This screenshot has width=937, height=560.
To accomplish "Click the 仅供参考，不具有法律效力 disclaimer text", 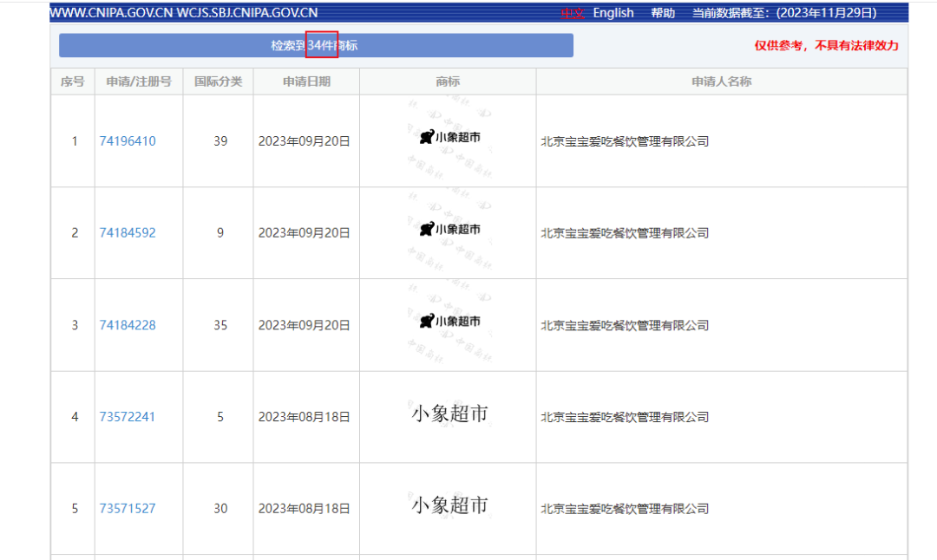I will click(x=826, y=45).
